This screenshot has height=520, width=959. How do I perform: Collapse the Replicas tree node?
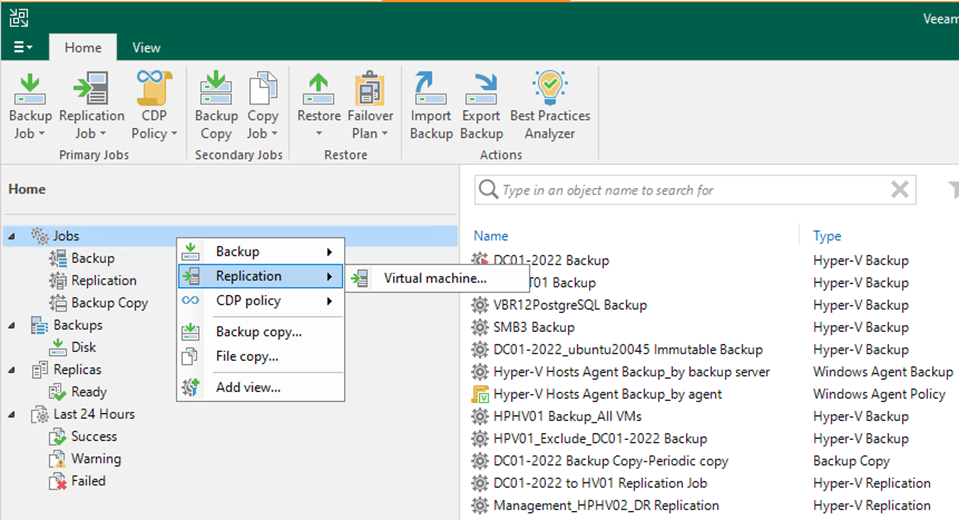(12, 370)
